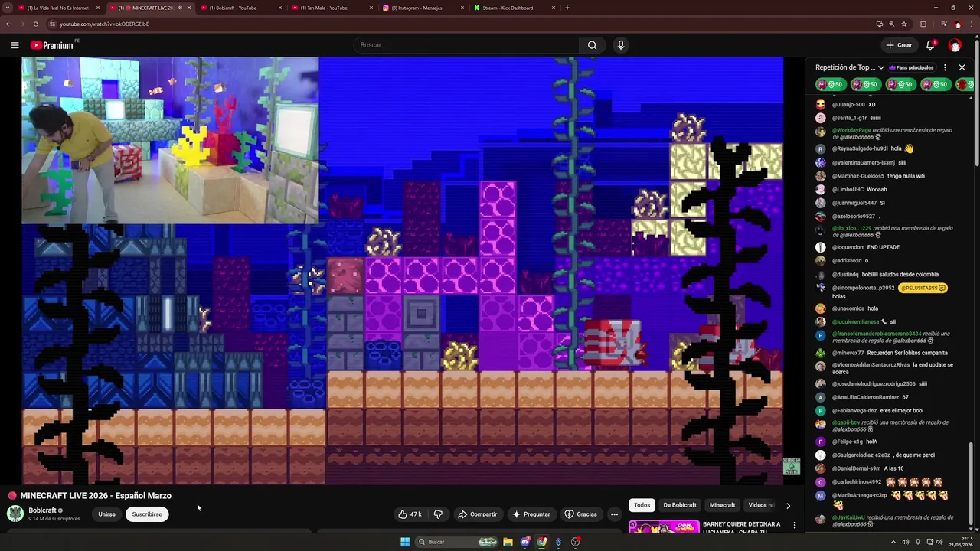Click the Windows taskbar Buscar search box

tap(456, 542)
